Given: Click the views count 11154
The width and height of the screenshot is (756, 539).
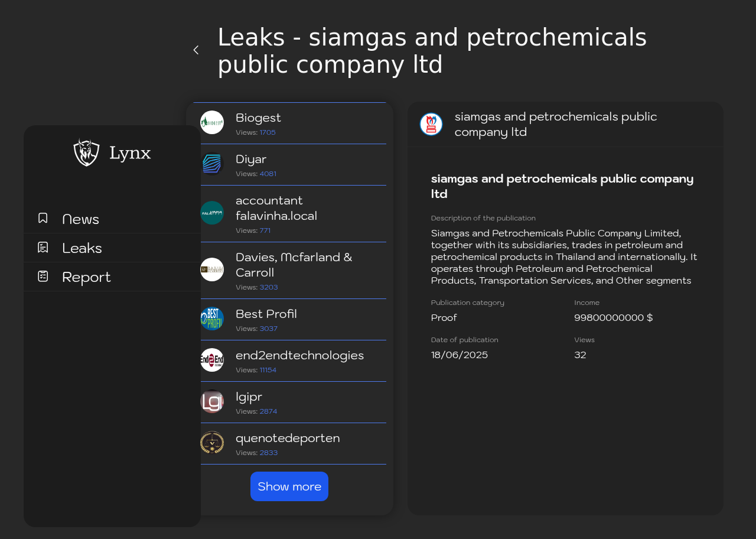Looking at the screenshot, I should tap(268, 370).
